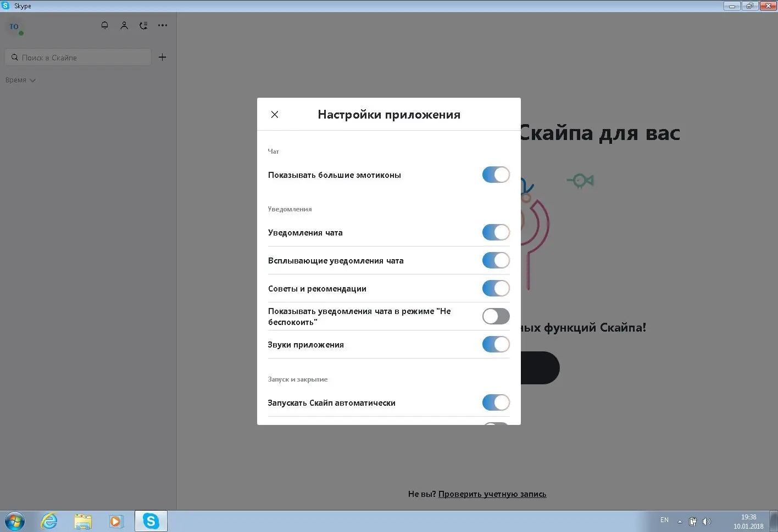Open the notifications bell icon
778x532 pixels.
pos(104,25)
